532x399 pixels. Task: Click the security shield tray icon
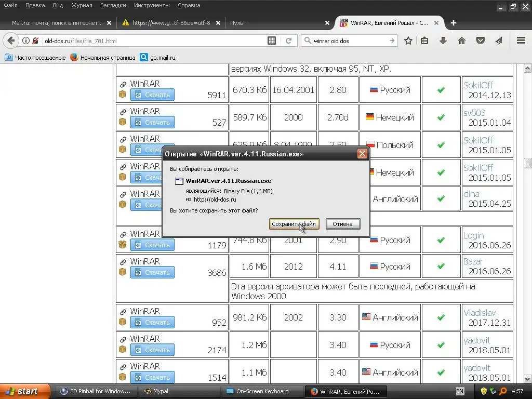(484, 391)
